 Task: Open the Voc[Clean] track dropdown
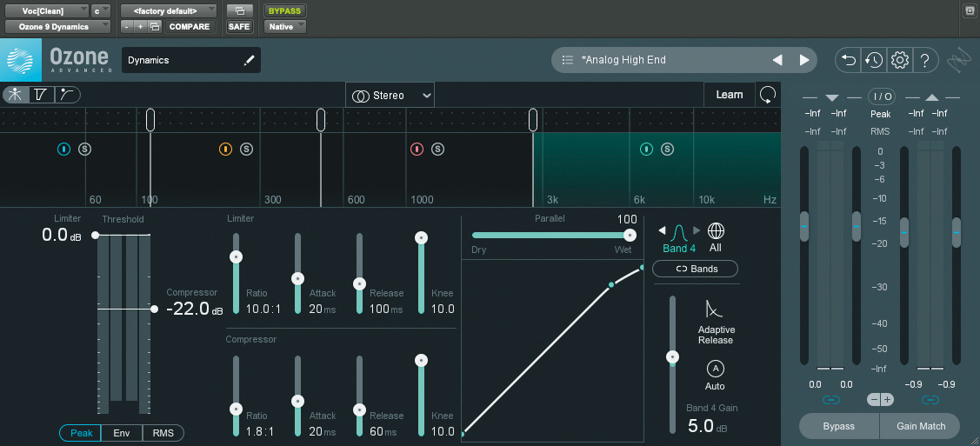tap(47, 10)
